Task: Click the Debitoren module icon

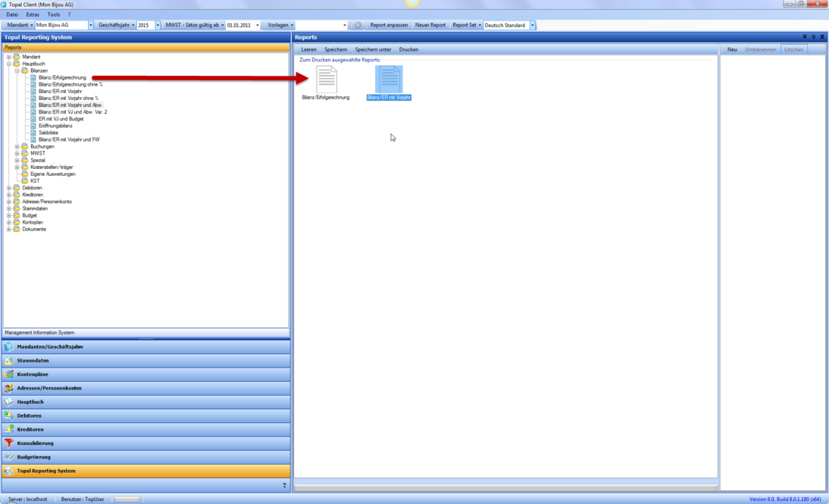Action: click(x=9, y=415)
